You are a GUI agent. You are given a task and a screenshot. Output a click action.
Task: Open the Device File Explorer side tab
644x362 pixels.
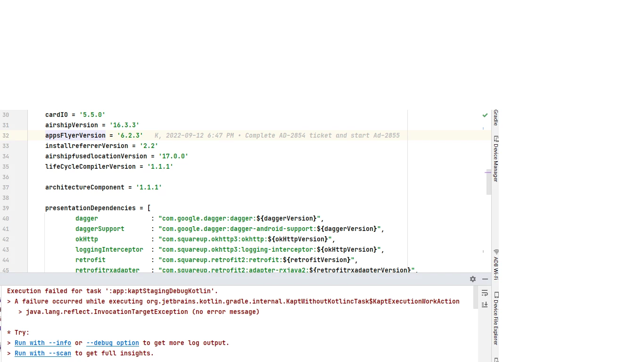(x=495, y=319)
